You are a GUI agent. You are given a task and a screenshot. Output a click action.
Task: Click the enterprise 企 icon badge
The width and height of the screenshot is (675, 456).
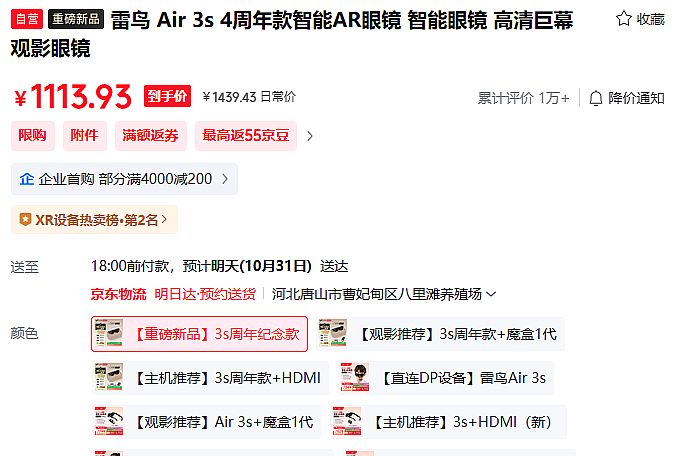pyautogui.click(x=26, y=179)
